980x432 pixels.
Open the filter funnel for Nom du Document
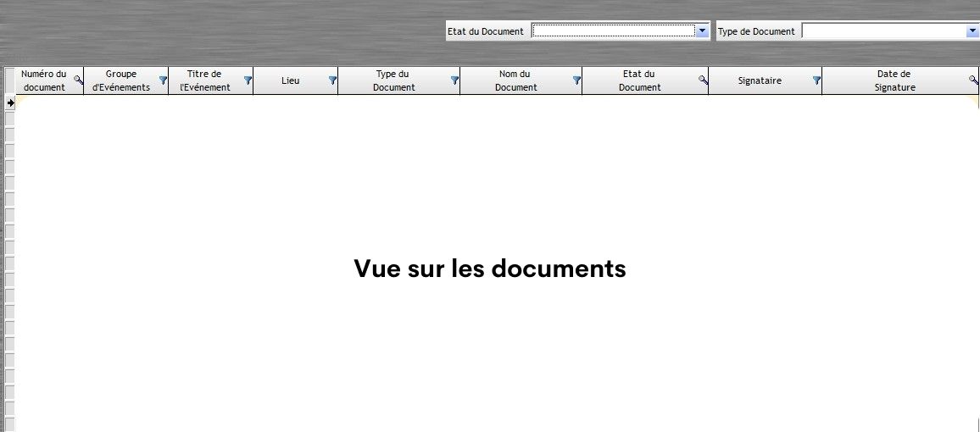pos(576,80)
